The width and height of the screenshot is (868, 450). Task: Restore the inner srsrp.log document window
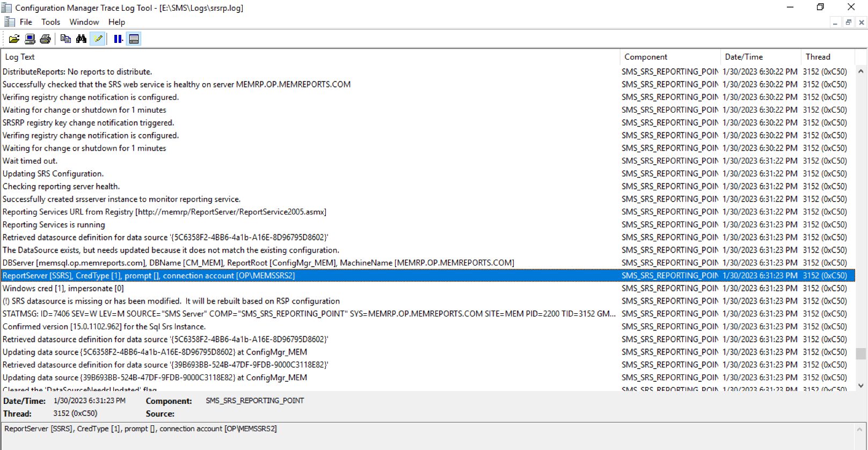tap(848, 23)
